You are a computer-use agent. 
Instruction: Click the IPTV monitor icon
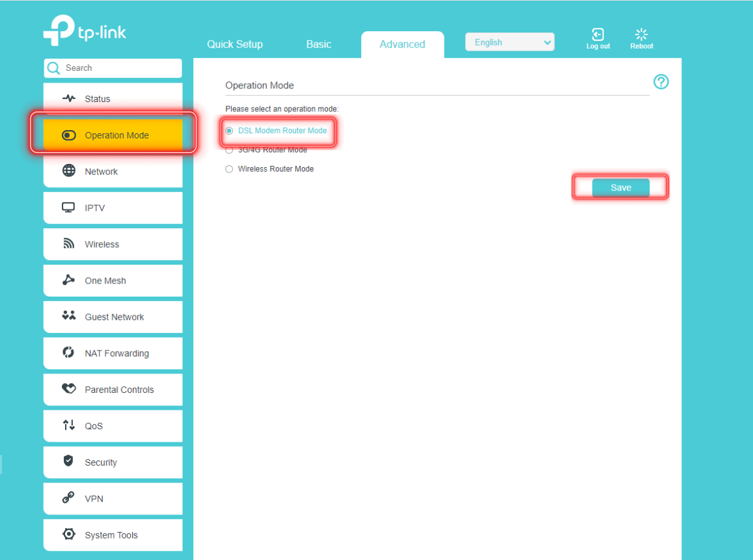click(x=68, y=207)
